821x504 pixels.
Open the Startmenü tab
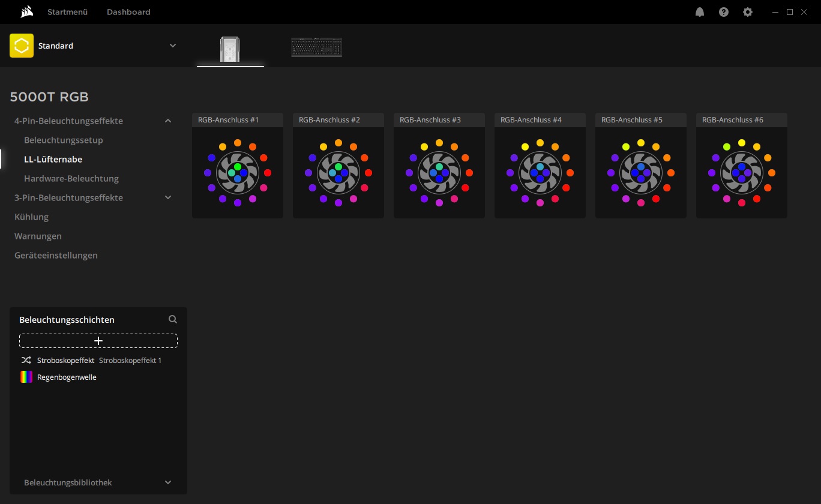(68, 12)
